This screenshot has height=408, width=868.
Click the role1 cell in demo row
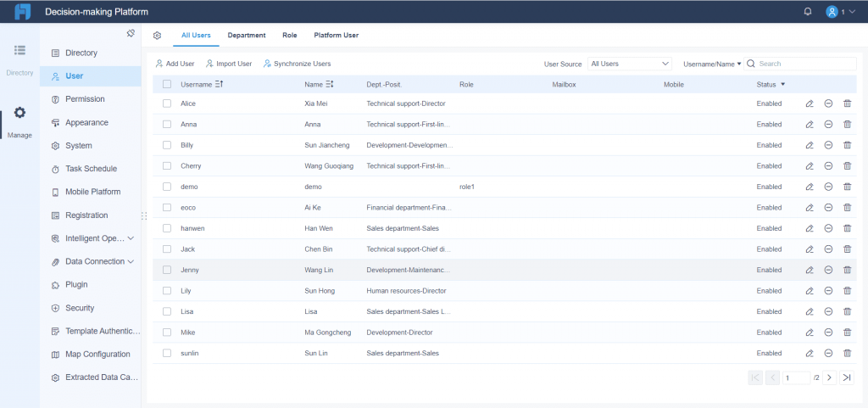click(467, 187)
